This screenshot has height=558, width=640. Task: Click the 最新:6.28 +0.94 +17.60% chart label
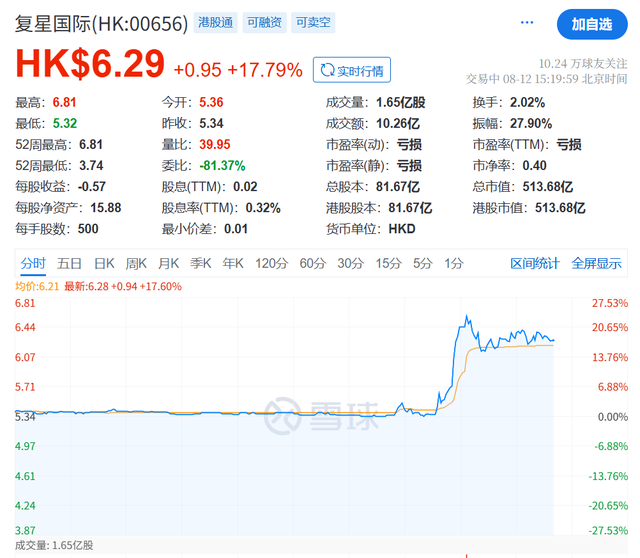tap(123, 287)
